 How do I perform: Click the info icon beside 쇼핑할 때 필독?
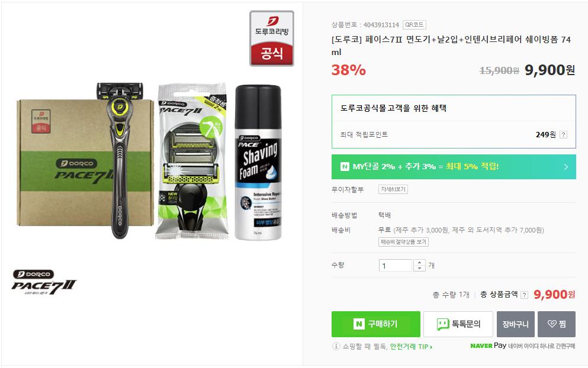pos(336,346)
